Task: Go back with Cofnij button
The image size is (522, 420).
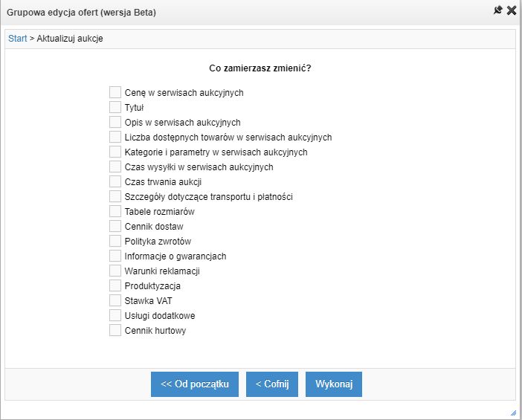Action: [272, 384]
